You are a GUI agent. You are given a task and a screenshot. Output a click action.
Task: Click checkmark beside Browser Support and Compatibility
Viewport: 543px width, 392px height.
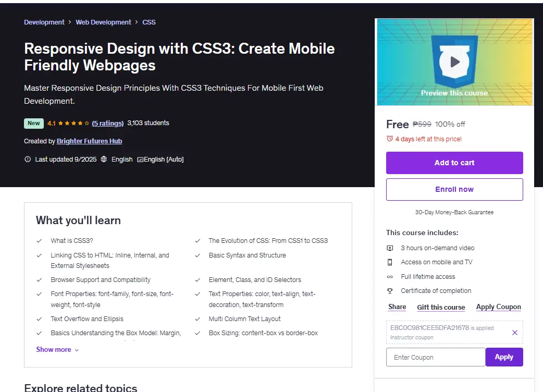click(39, 280)
